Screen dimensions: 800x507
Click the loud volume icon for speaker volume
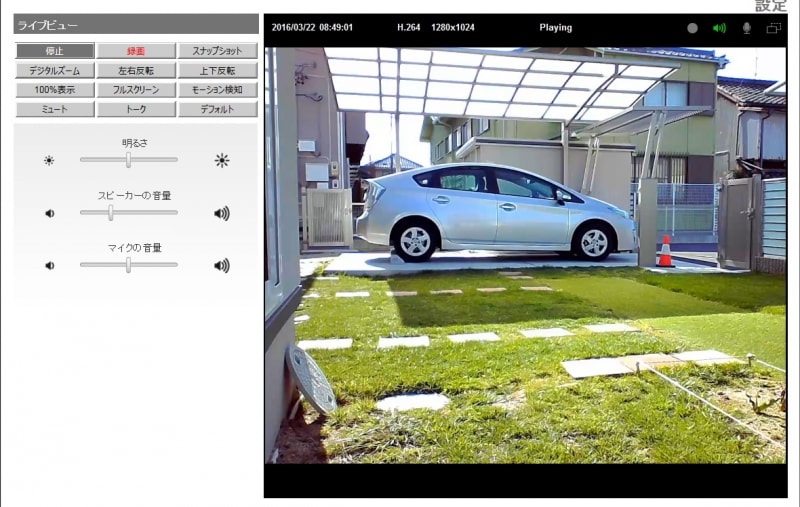coord(221,213)
